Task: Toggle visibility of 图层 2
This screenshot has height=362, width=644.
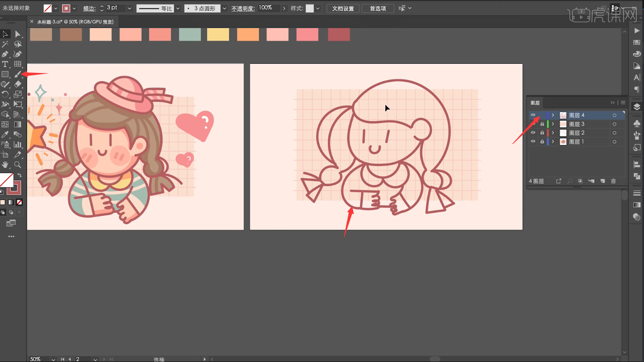Action: (x=533, y=133)
